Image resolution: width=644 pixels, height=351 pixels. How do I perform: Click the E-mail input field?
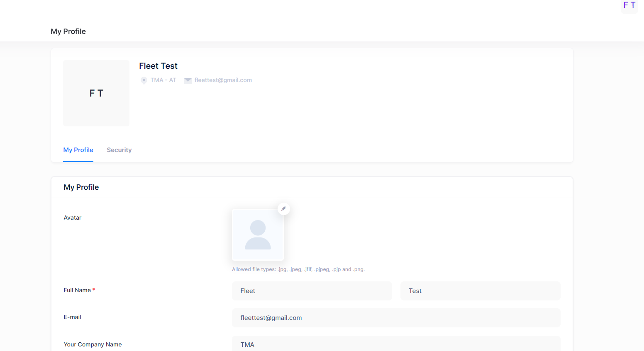click(396, 318)
